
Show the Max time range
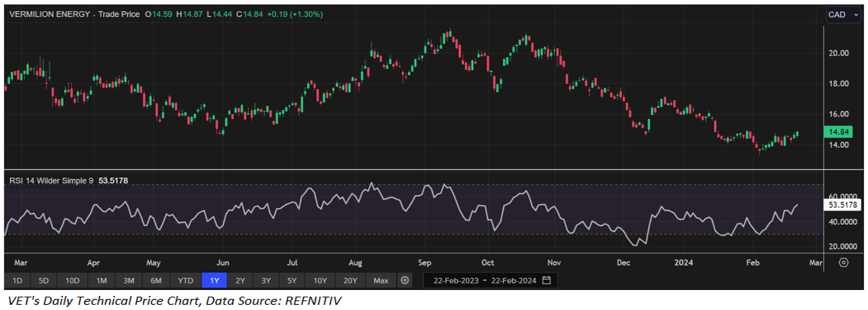pos(381,280)
